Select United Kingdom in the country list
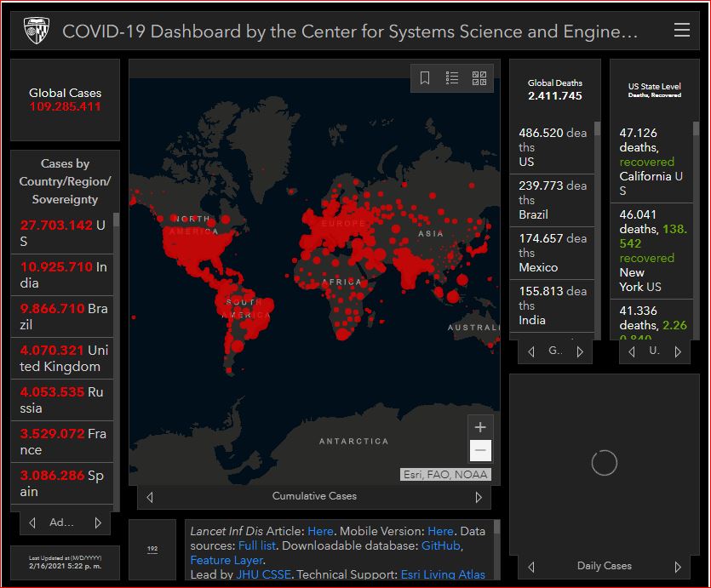 [64, 358]
